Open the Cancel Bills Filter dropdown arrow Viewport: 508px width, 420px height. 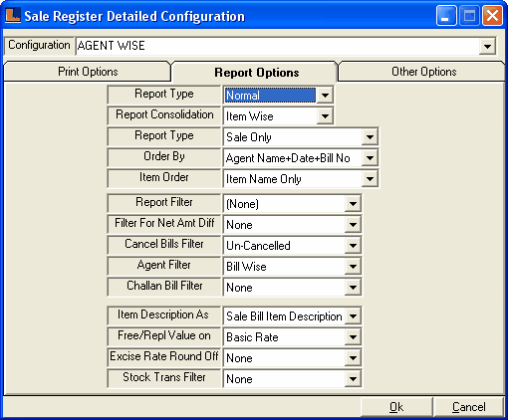pos(353,246)
